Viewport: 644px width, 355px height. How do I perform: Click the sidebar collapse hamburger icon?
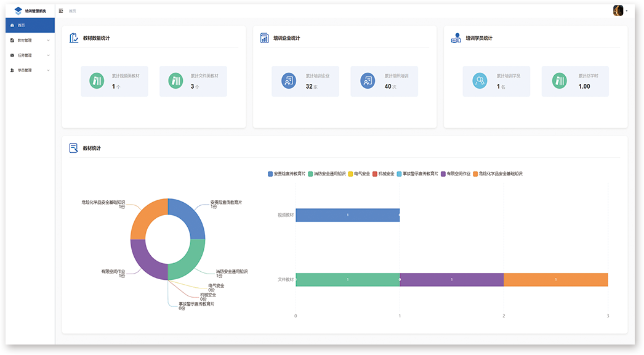[61, 11]
